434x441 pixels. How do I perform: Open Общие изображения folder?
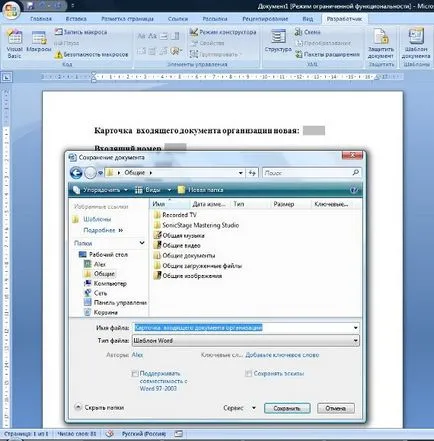tap(188, 276)
